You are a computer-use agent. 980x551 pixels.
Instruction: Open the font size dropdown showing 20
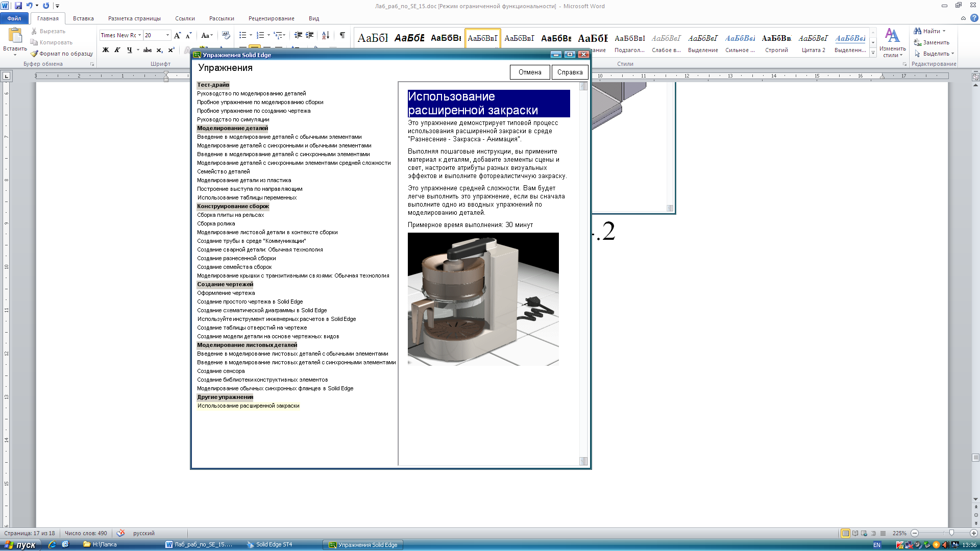pos(167,35)
